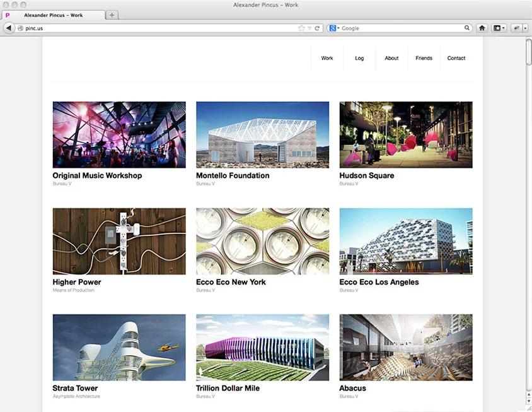Click the browser back arrow button
This screenshot has width=532, height=412.
pos(9,28)
